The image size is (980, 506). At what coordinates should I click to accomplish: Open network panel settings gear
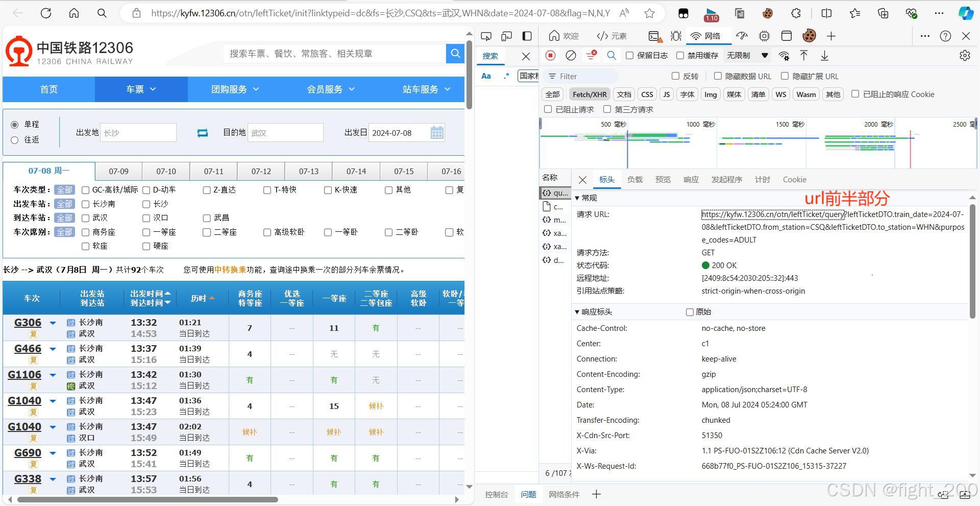[x=965, y=55]
